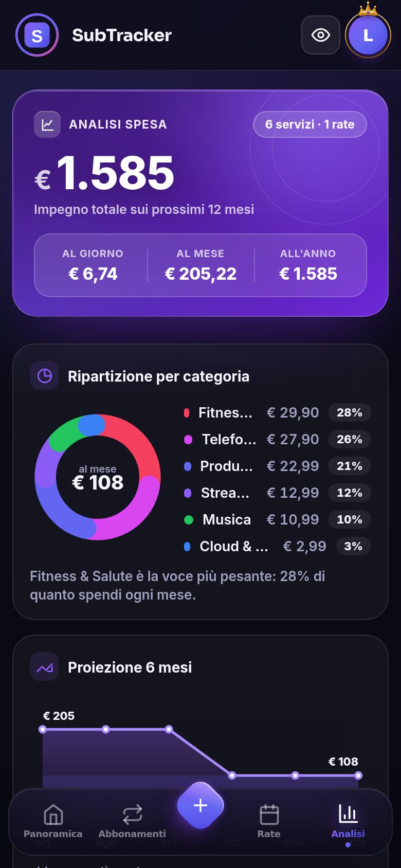Click the SubTracker S logo icon
The height and width of the screenshot is (868, 401).
(37, 35)
